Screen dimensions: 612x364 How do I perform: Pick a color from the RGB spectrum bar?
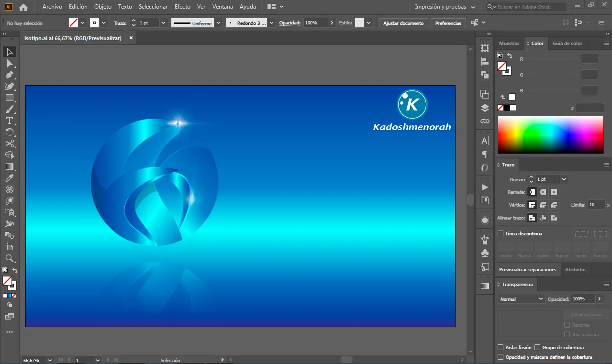pos(551,135)
